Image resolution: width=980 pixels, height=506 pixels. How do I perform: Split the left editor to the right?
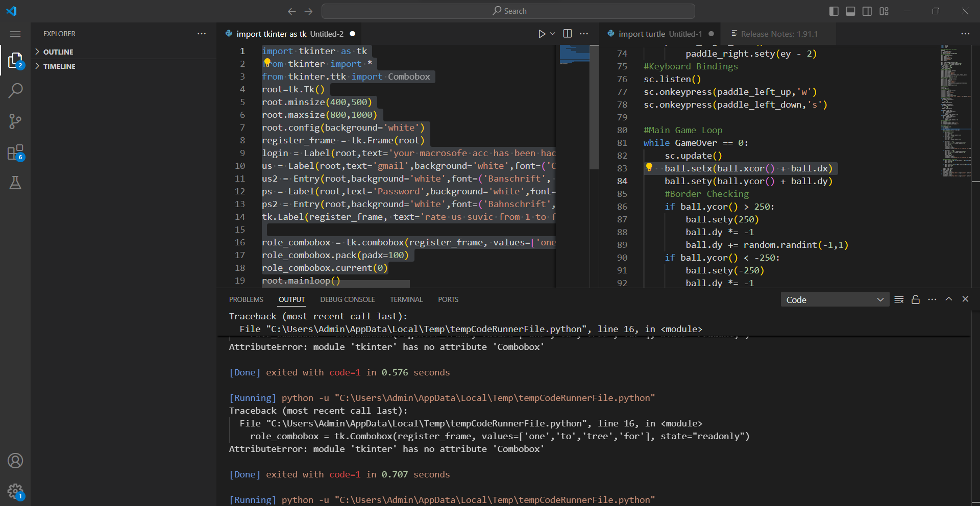coord(567,34)
